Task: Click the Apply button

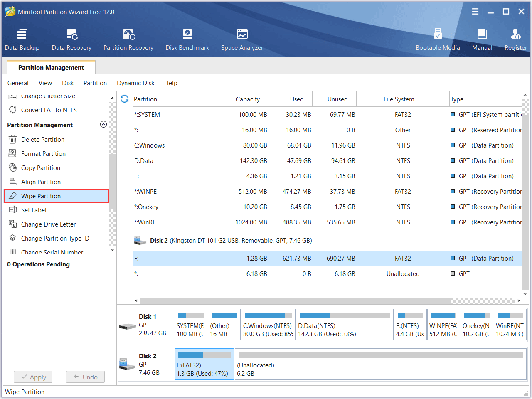Action: [33, 377]
